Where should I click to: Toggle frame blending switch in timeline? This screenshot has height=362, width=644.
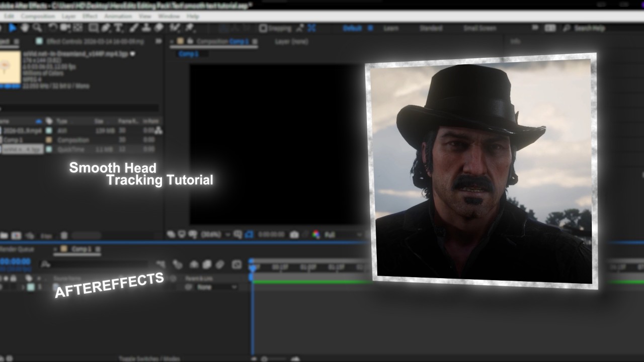click(x=207, y=264)
